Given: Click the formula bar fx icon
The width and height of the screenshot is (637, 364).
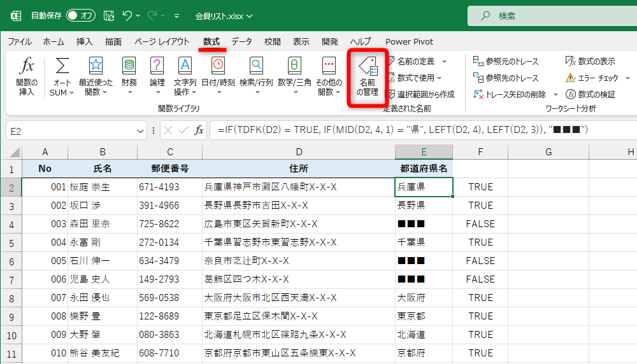Looking at the screenshot, I should 199,130.
